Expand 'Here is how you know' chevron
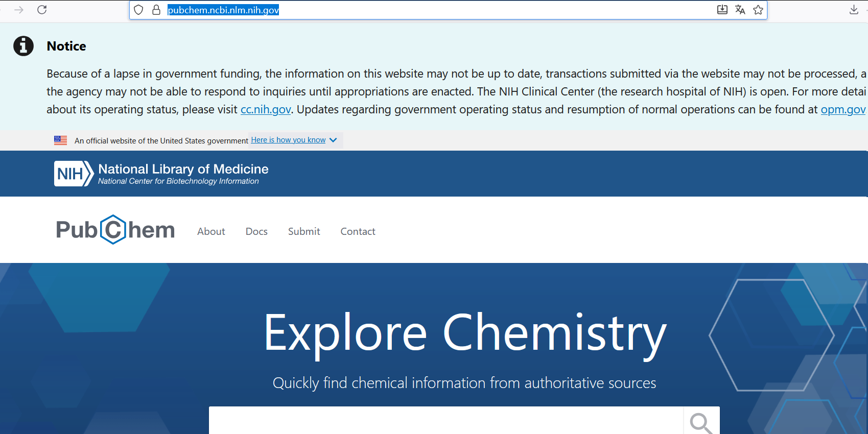 click(333, 140)
